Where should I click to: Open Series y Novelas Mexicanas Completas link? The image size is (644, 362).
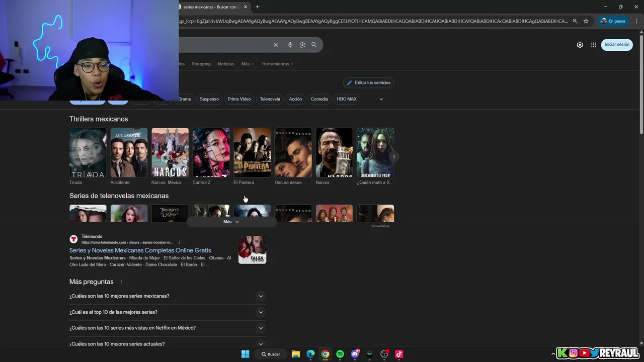point(140,250)
